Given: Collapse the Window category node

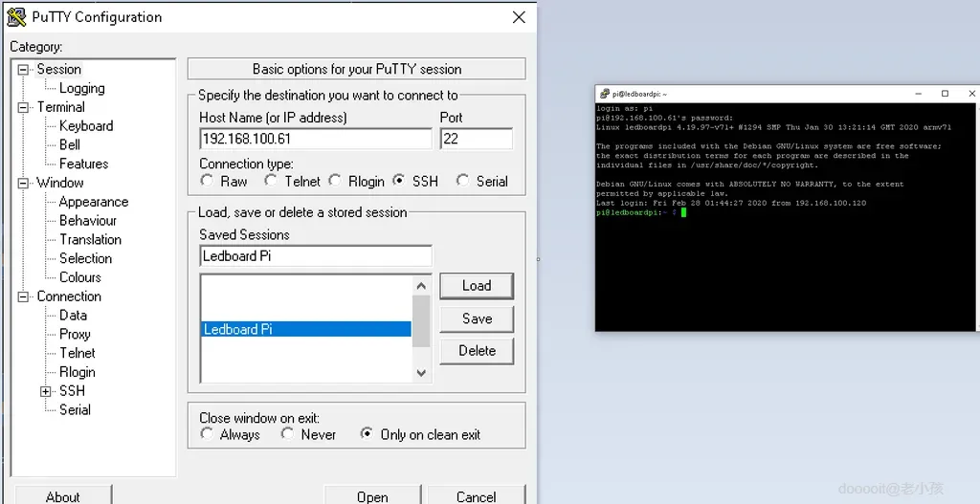Looking at the screenshot, I should coord(23,183).
